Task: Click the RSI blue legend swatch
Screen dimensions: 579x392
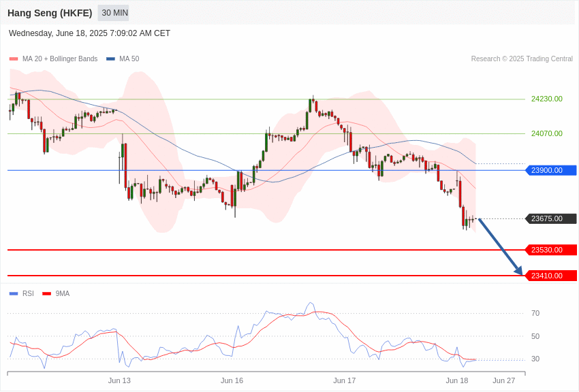Action: (x=14, y=293)
